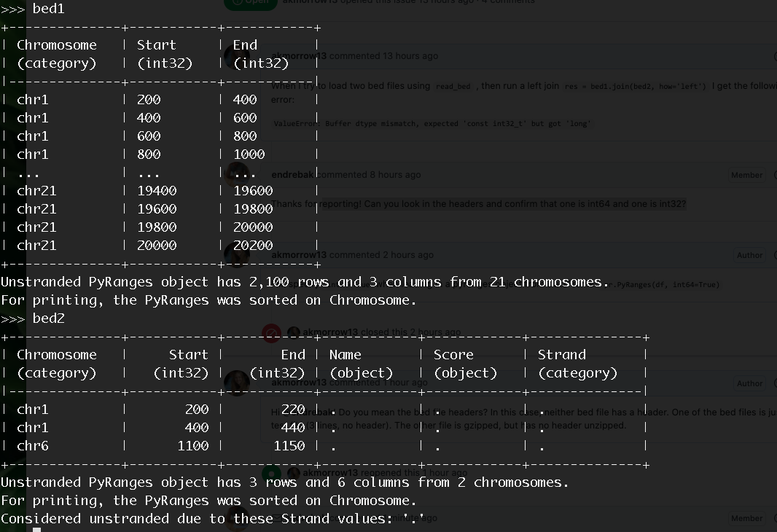Viewport: 777px width, 532px height.
Task: Click akmorrow13 link in 'reopened this' event
Action: coord(330,473)
